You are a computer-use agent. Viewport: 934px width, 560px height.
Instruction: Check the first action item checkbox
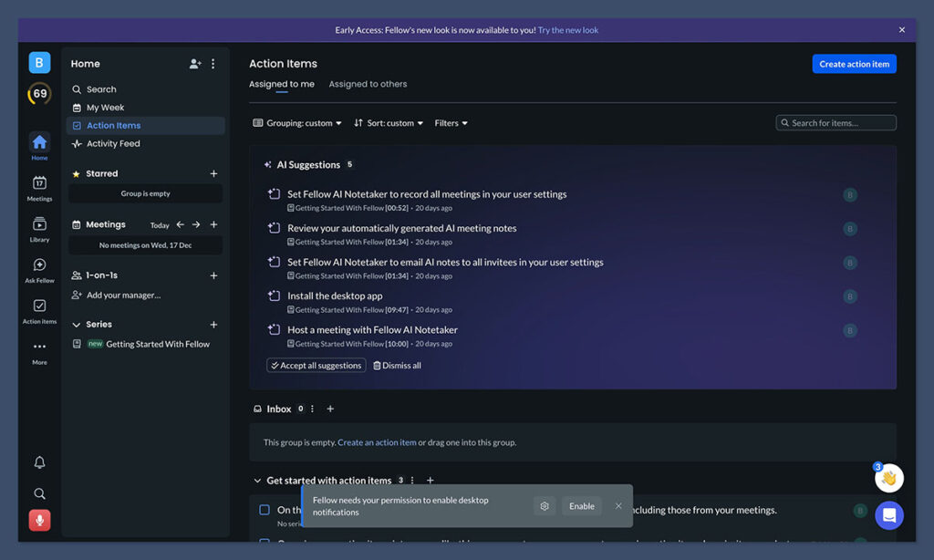click(265, 510)
